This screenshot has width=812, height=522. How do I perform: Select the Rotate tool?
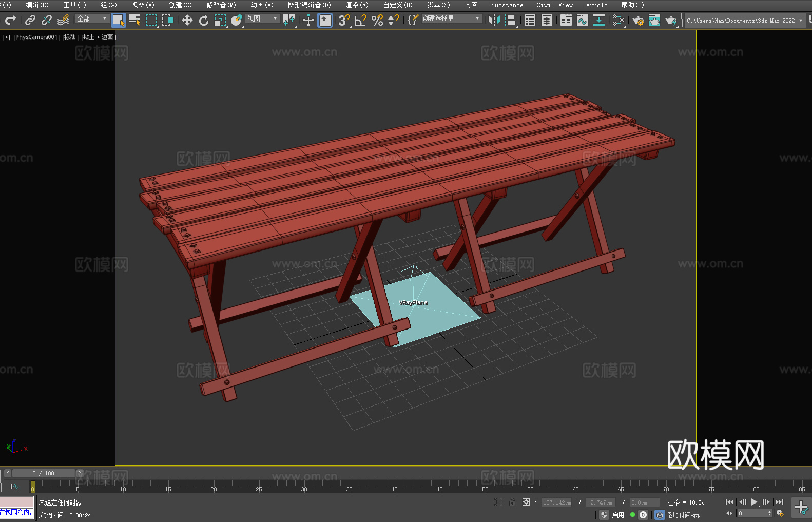point(204,20)
